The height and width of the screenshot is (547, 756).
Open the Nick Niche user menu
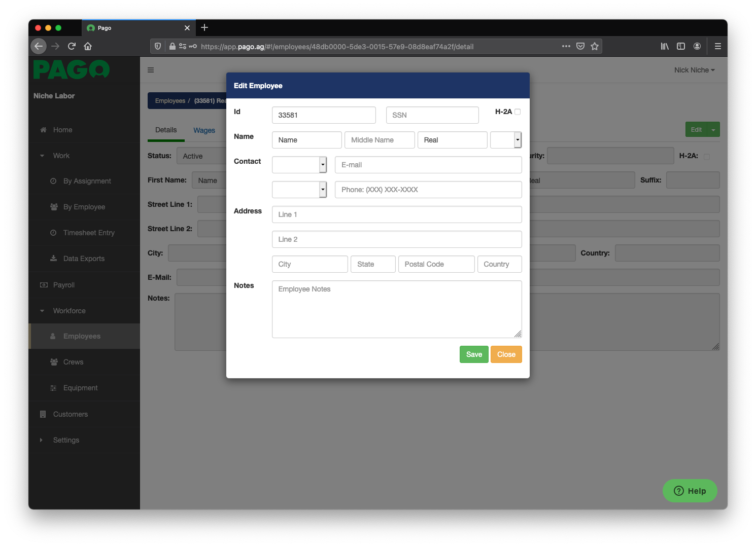tap(694, 70)
